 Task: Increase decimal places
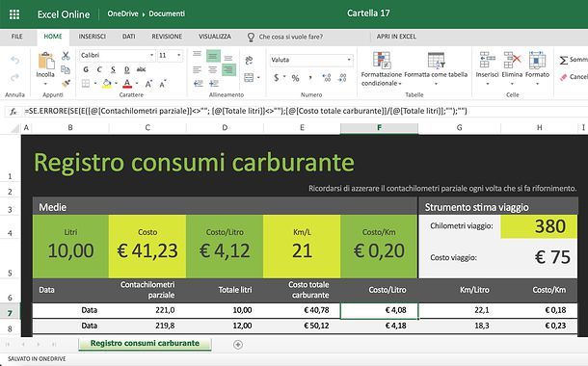click(x=327, y=78)
